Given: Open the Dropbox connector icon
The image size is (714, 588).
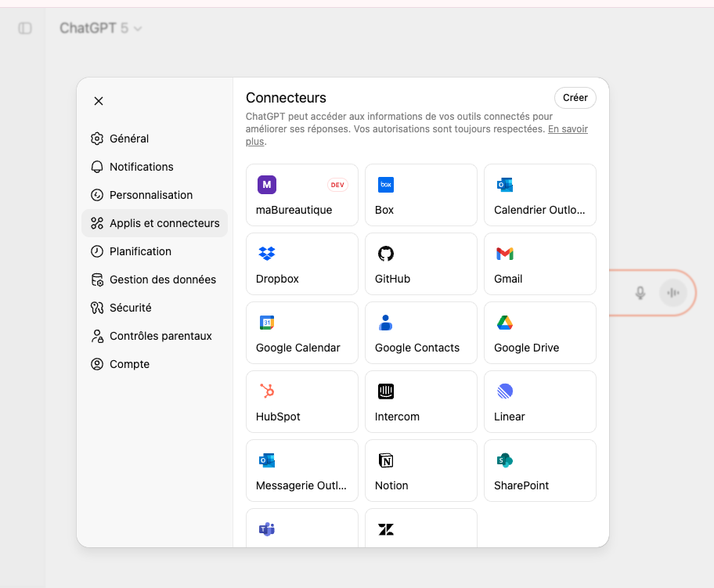Looking at the screenshot, I should [x=267, y=254].
